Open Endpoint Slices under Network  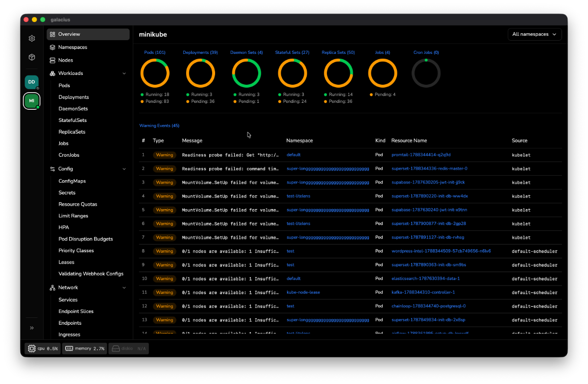[x=76, y=312]
